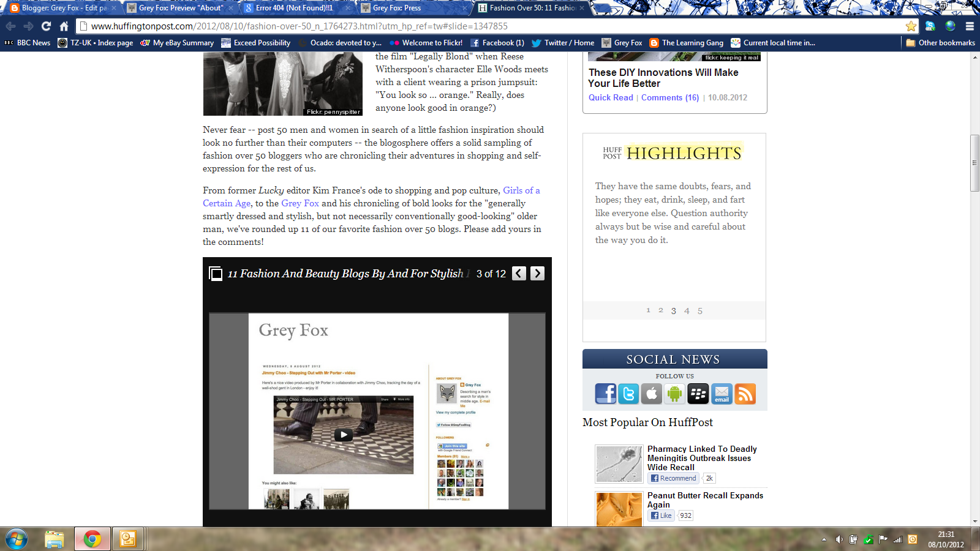Open Current local time in... bookmark
The height and width of the screenshot is (551, 980).
pos(773,43)
